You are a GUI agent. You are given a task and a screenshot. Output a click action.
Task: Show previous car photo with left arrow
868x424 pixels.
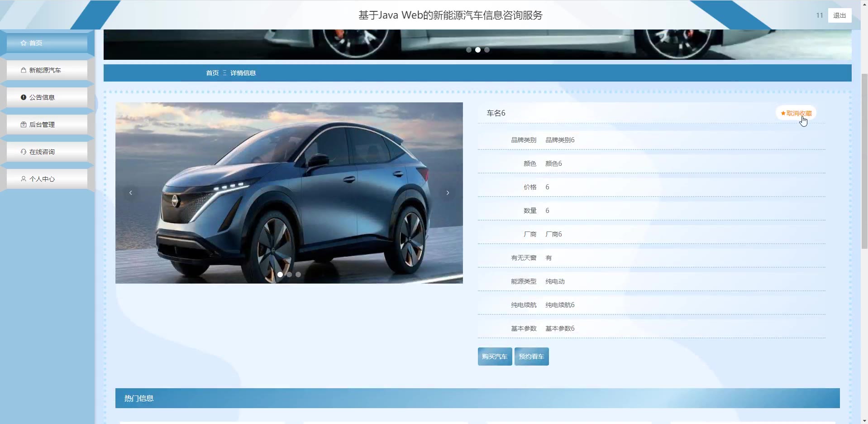pyautogui.click(x=131, y=193)
